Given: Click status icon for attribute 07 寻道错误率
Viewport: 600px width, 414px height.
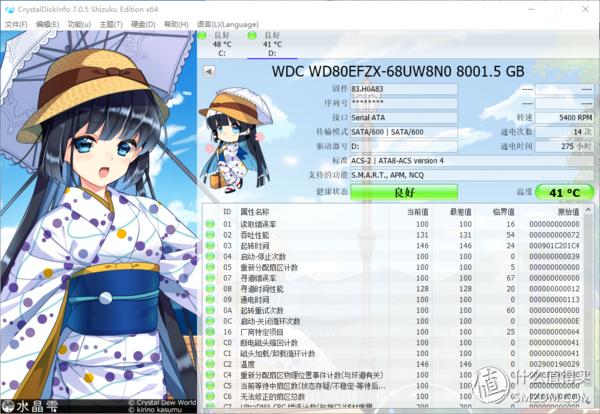Looking at the screenshot, I should pyautogui.click(x=210, y=277).
